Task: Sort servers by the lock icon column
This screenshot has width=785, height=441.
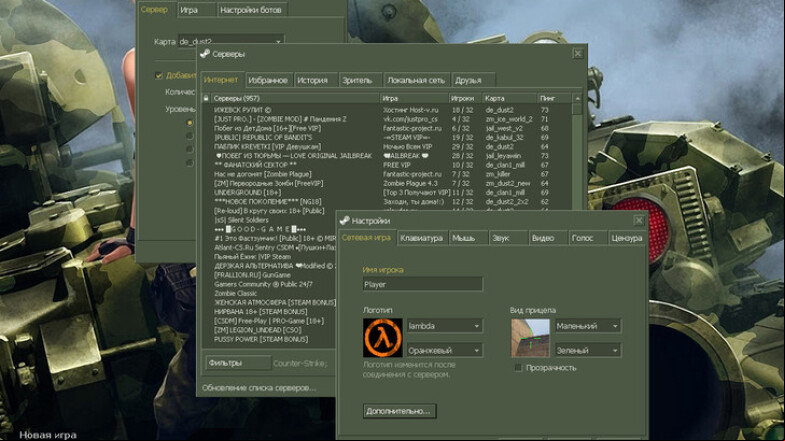Action: pyautogui.click(x=206, y=98)
